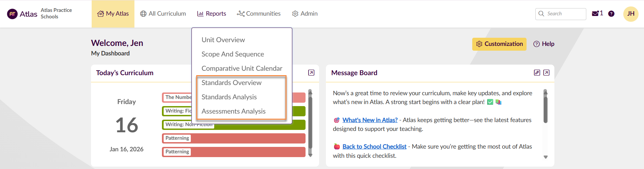The height and width of the screenshot is (169, 644).
Task: Click the Customization button
Action: pos(499,44)
